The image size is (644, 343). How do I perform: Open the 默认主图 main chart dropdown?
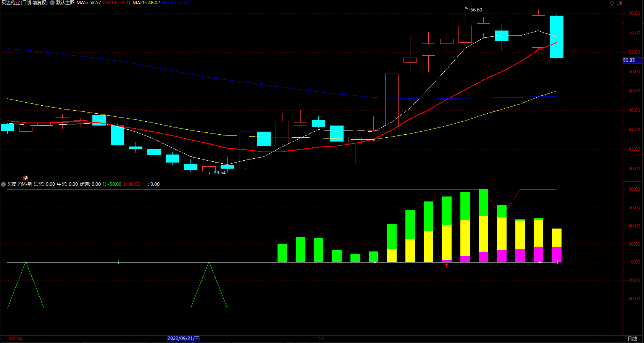click(x=52, y=3)
